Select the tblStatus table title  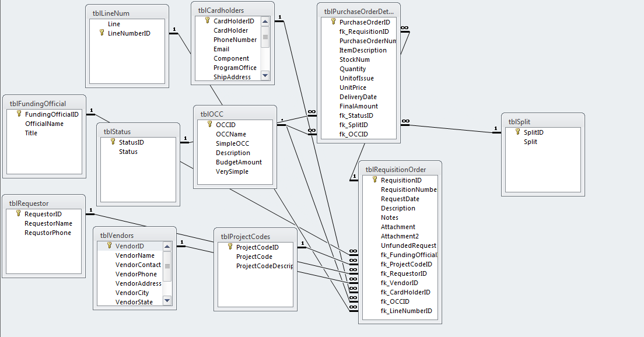tap(117, 132)
